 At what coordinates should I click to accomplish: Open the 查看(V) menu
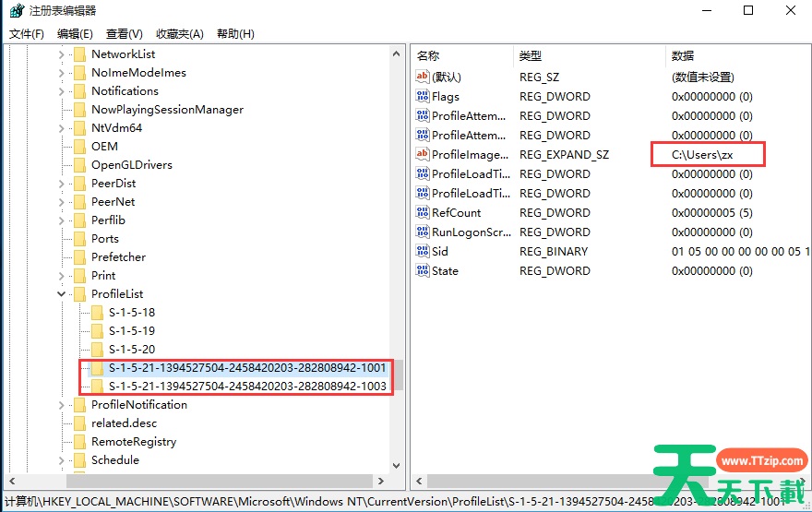point(125,34)
